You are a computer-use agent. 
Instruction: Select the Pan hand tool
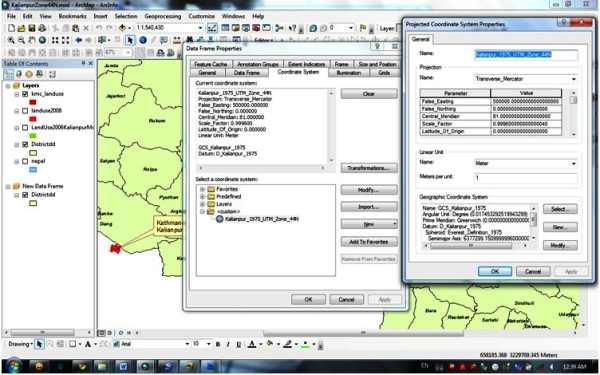point(32,40)
